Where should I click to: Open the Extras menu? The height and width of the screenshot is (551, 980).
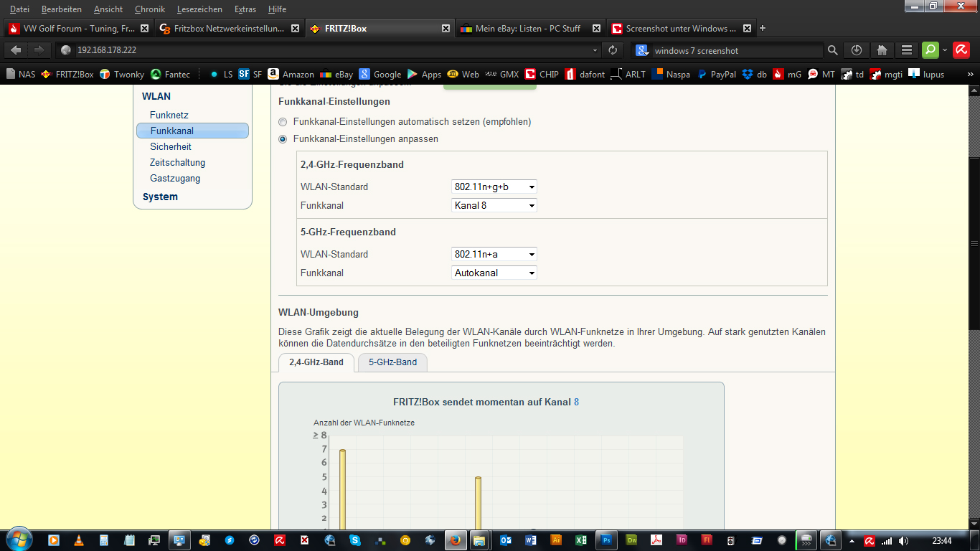click(245, 9)
